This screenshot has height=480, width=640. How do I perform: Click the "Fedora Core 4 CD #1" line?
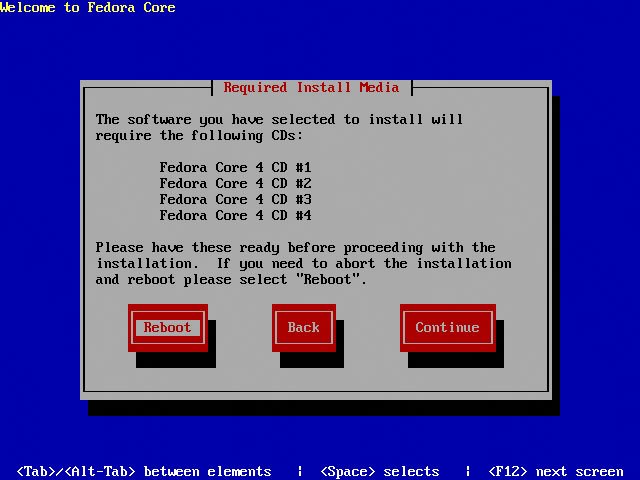click(x=236, y=167)
